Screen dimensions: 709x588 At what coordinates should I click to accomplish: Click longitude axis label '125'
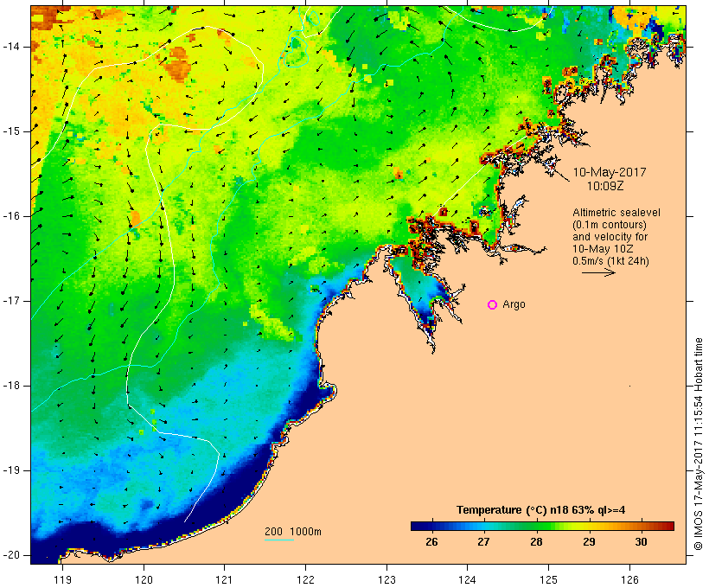tap(549, 580)
